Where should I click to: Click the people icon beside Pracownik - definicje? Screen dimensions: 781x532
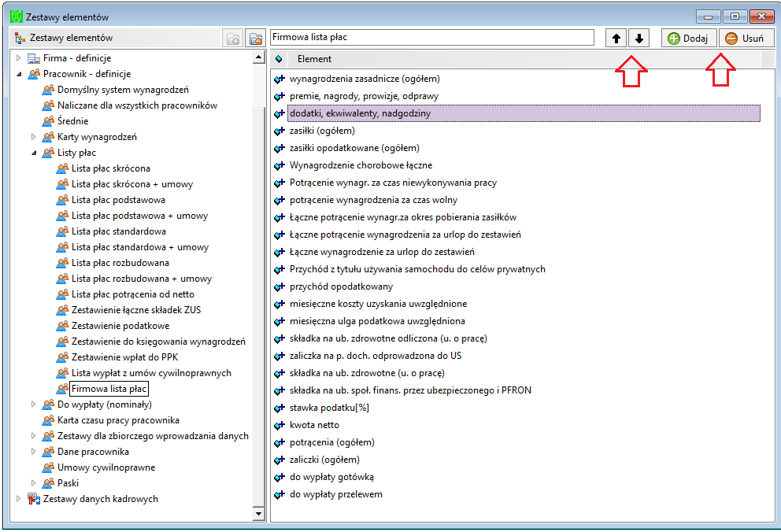(x=34, y=74)
